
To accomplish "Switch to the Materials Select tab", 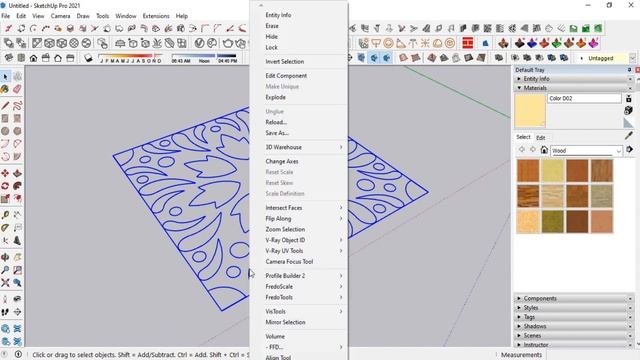I will 523,137.
